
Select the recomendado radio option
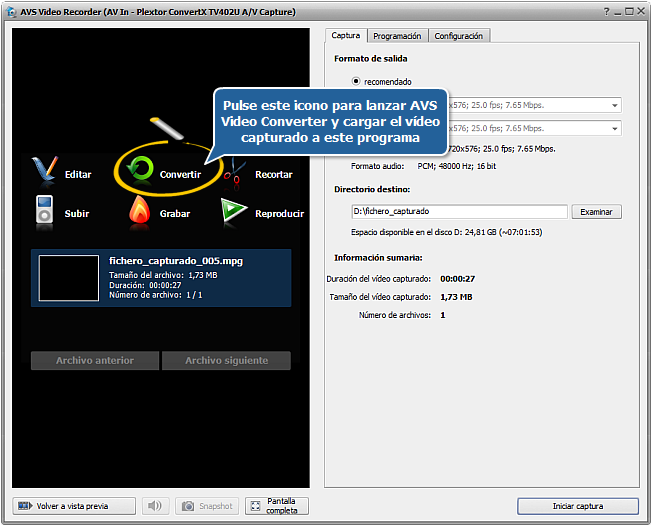pyautogui.click(x=356, y=81)
